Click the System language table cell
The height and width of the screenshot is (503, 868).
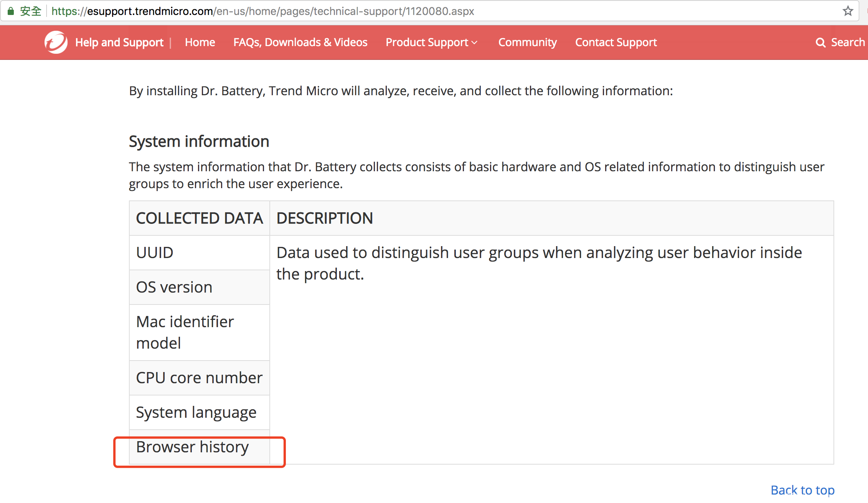196,412
